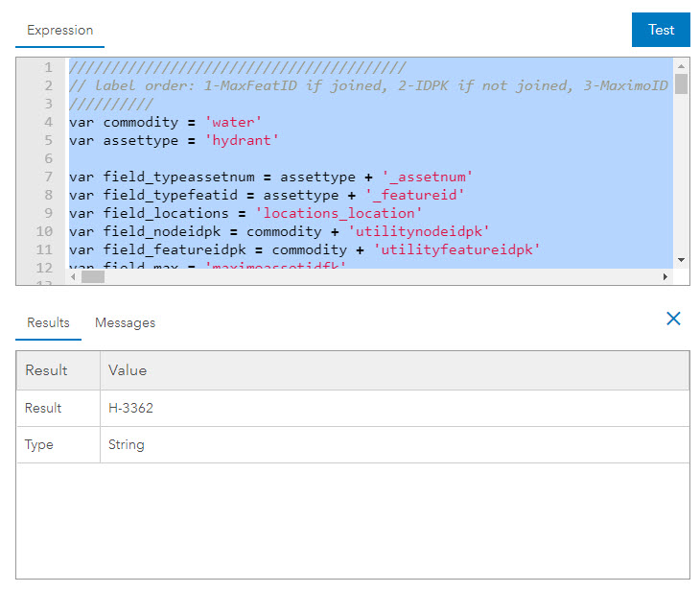This screenshot has height=592, width=700.
Task: Click the vertical scrollbar up arrow
Action: click(x=681, y=66)
